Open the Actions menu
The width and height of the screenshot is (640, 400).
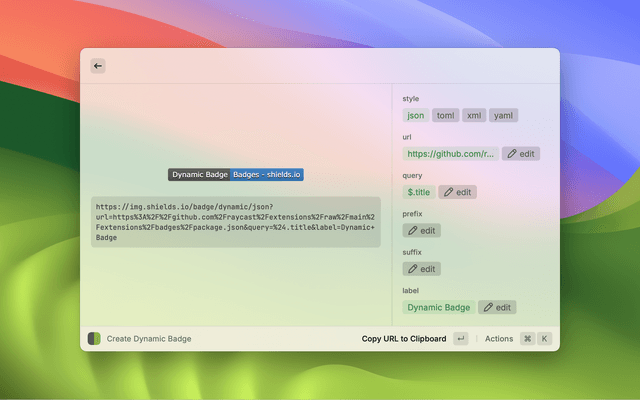[498, 339]
